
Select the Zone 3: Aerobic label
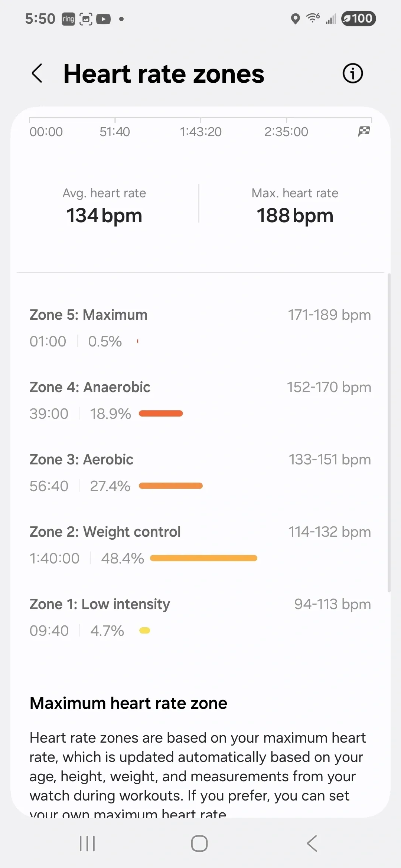pos(81,460)
